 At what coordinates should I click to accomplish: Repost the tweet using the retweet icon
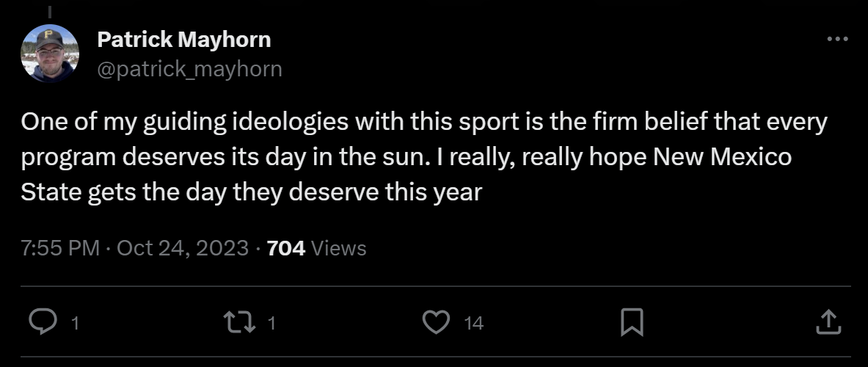pyautogui.click(x=239, y=322)
